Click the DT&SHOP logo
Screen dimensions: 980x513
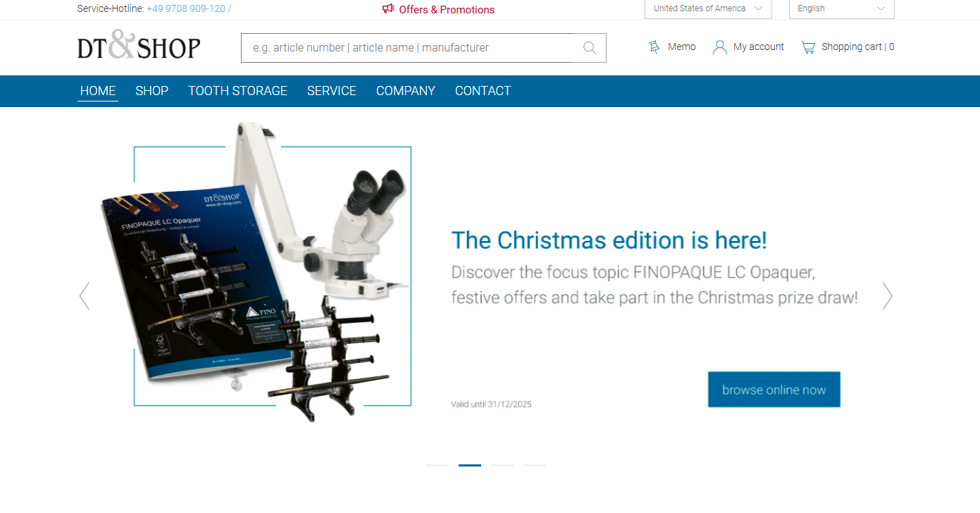click(x=139, y=47)
